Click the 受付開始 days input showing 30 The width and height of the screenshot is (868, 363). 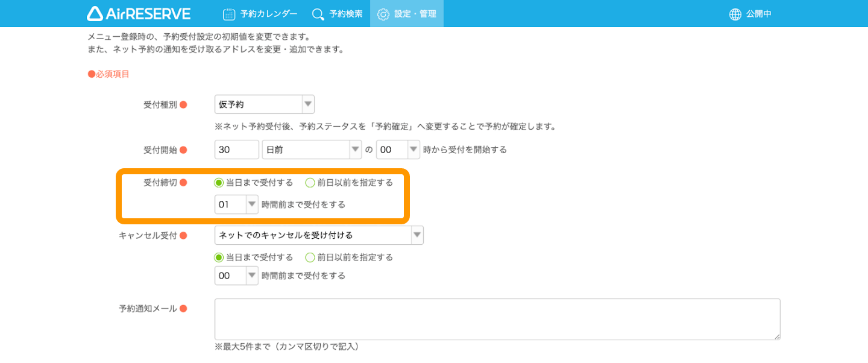click(237, 150)
